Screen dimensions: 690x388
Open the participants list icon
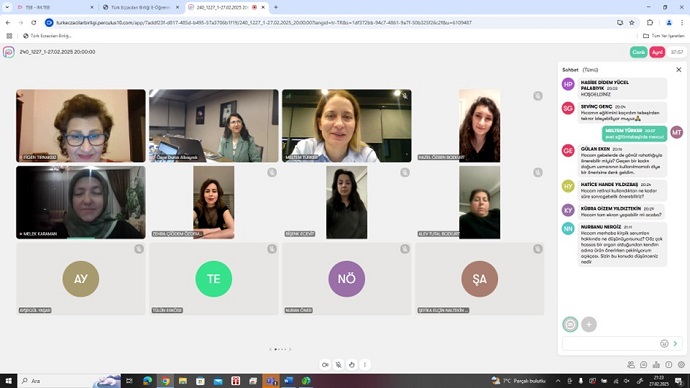coord(631,365)
